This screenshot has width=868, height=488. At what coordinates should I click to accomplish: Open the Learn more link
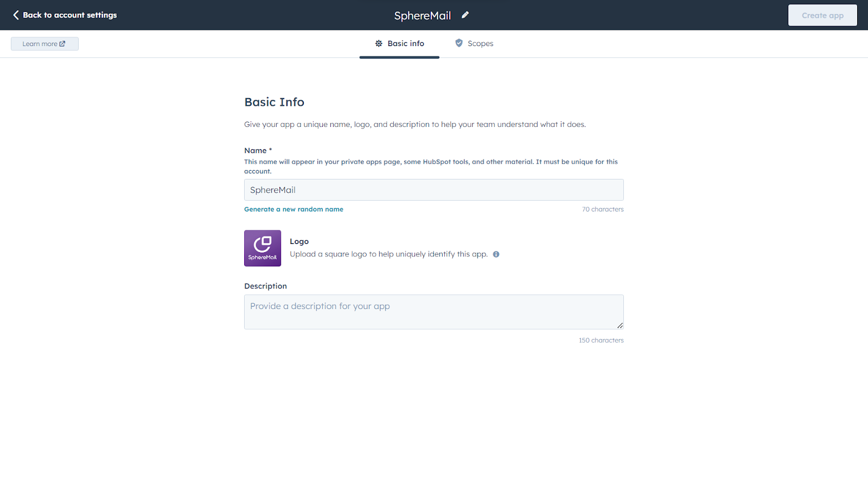click(x=44, y=44)
